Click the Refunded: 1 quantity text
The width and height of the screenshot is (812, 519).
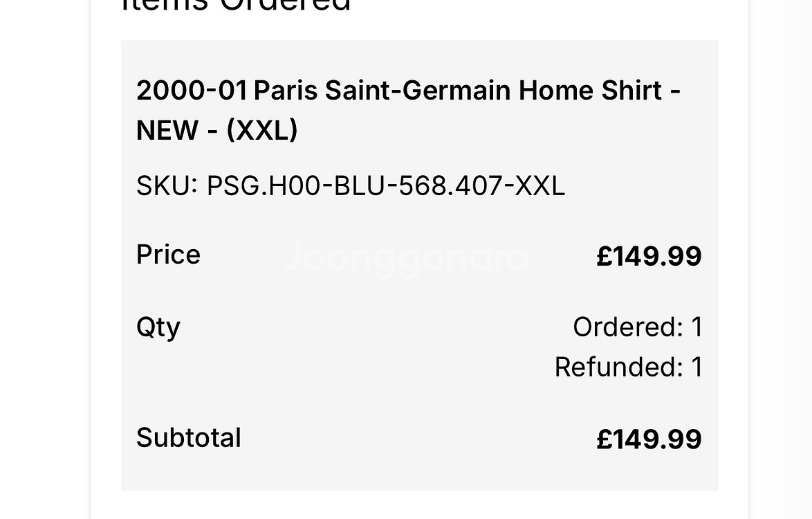628,367
